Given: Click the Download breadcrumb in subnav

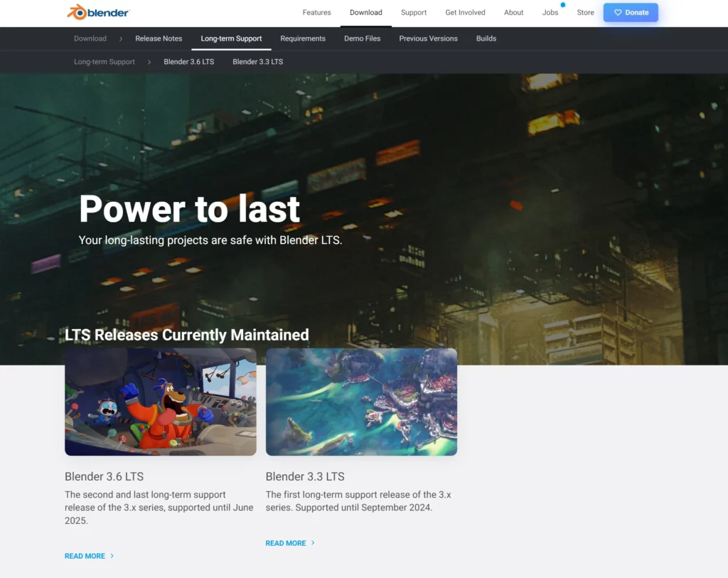Looking at the screenshot, I should click(x=90, y=38).
